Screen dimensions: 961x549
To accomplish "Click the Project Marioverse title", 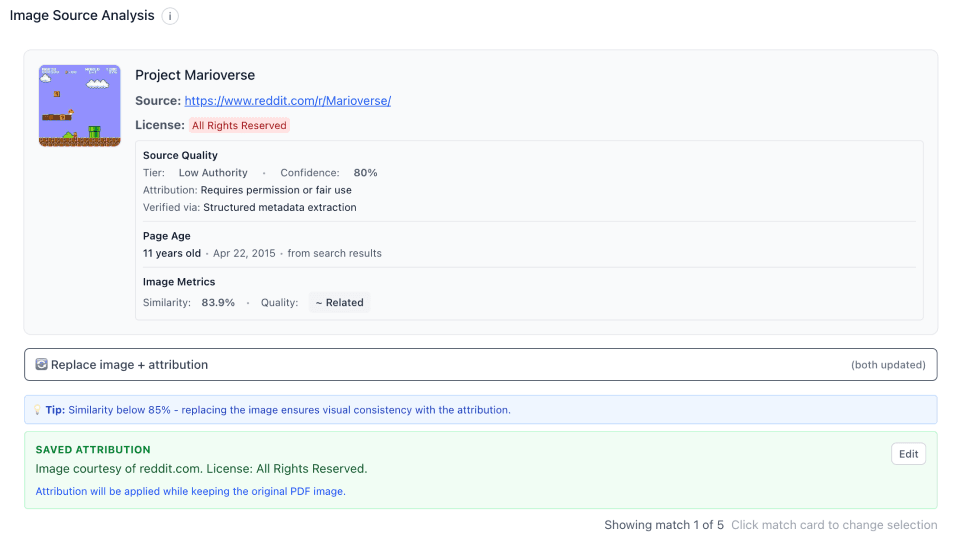I will tap(195, 75).
